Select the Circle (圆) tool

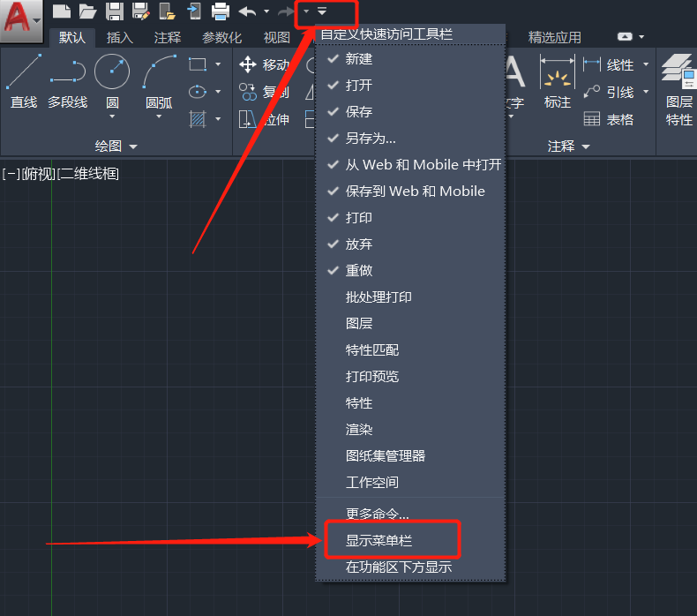pyautogui.click(x=112, y=81)
